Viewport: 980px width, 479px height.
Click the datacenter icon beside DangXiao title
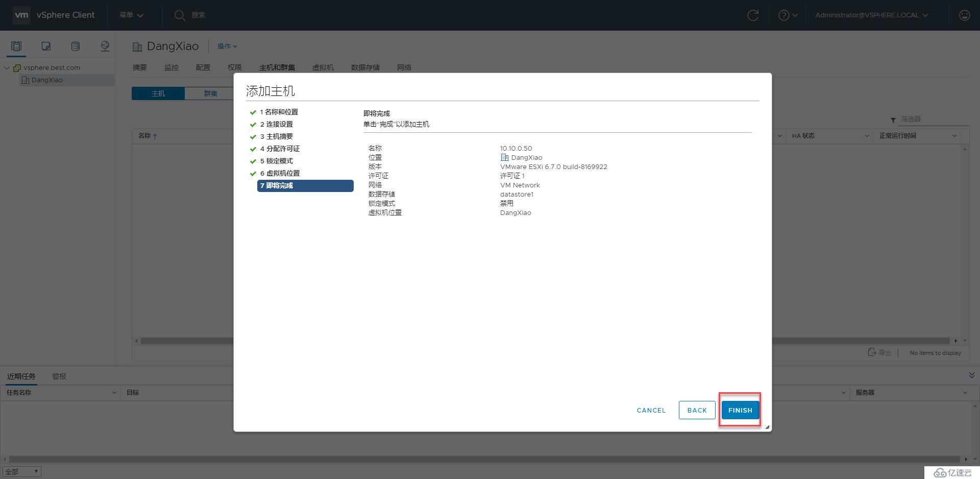pyautogui.click(x=137, y=47)
